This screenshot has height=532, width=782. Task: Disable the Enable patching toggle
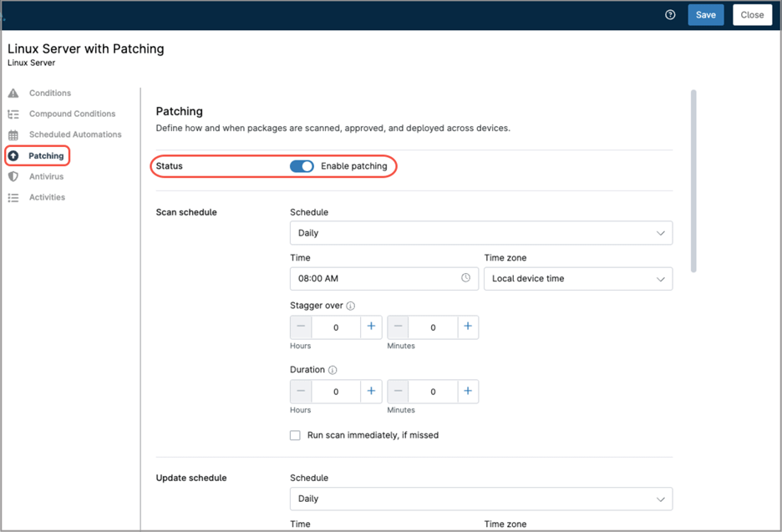coord(302,166)
